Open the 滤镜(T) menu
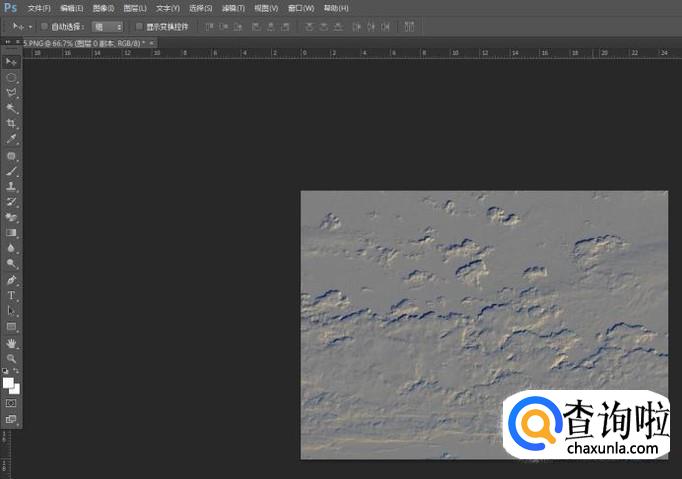682x479 pixels. point(234,8)
